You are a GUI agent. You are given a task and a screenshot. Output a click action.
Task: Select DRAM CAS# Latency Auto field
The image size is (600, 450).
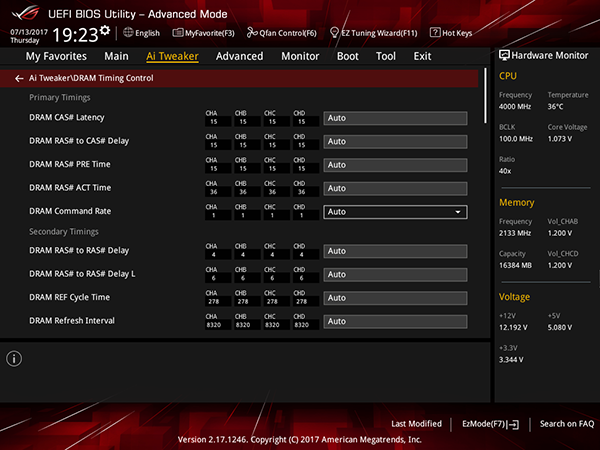pyautogui.click(x=395, y=118)
